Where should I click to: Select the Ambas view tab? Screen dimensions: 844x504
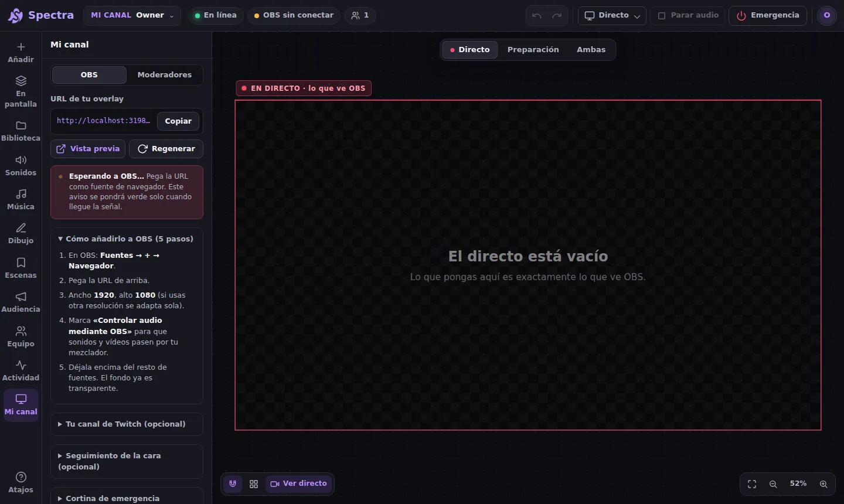(x=591, y=50)
